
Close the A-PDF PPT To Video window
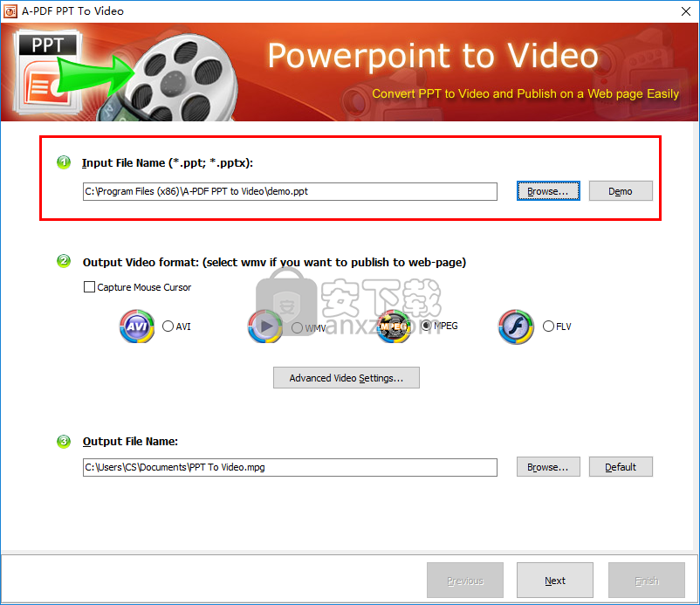pyautogui.click(x=686, y=11)
